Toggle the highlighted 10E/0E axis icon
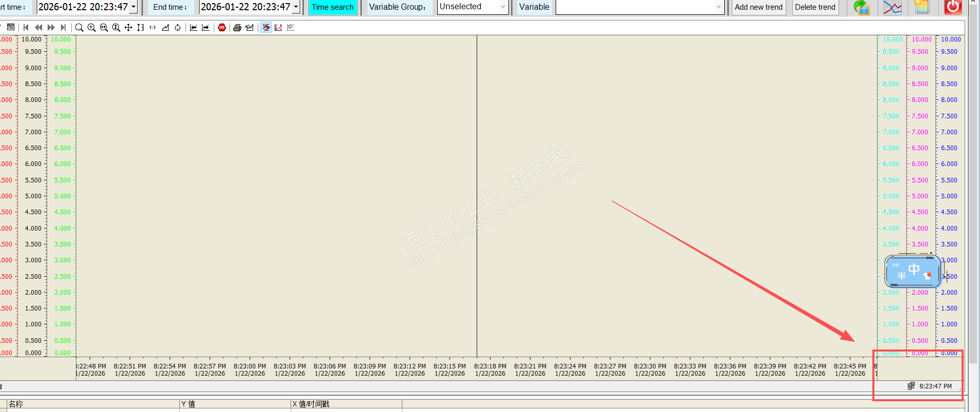This screenshot has width=980, height=412. pos(266,27)
